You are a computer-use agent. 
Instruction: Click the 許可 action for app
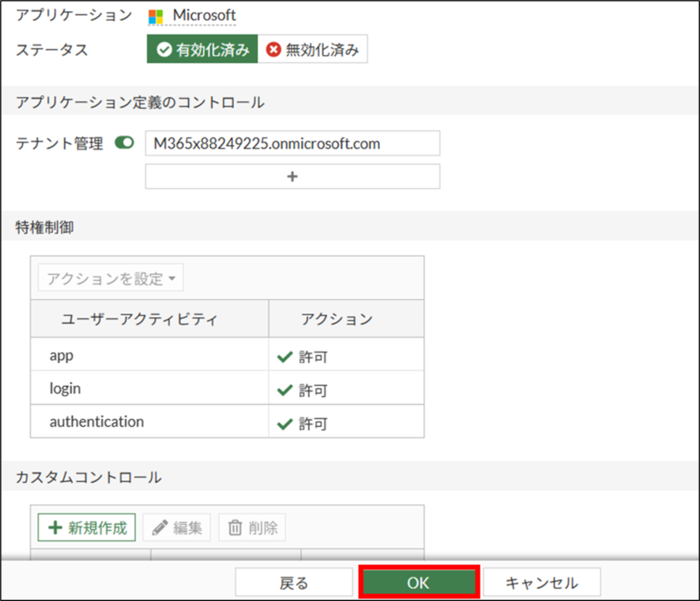tap(303, 357)
